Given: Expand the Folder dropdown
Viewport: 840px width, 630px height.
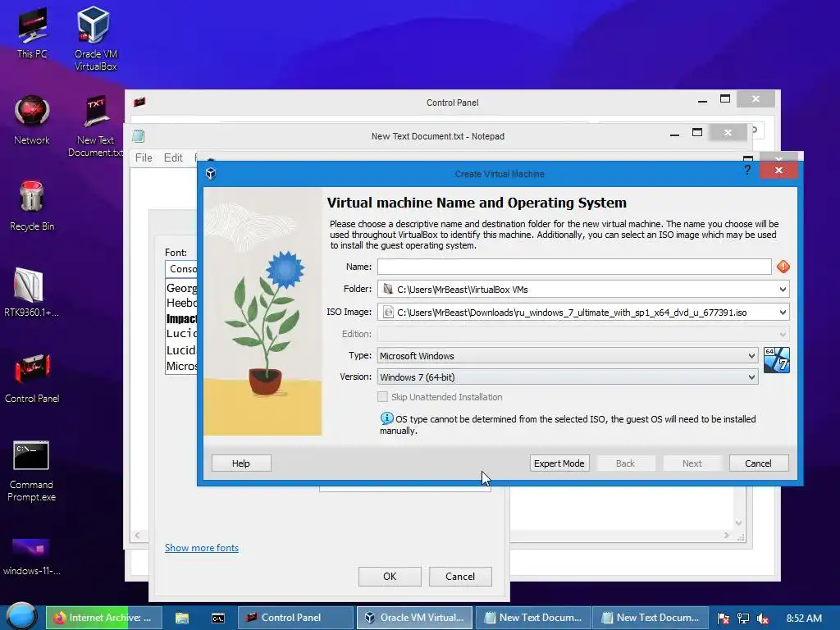Looking at the screenshot, I should [x=782, y=290].
